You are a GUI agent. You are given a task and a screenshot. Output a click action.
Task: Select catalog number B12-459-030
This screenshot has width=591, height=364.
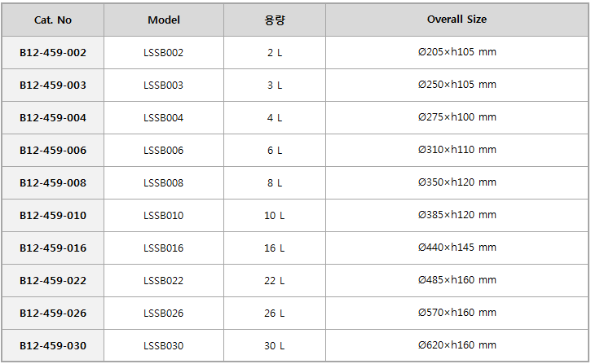click(53, 345)
